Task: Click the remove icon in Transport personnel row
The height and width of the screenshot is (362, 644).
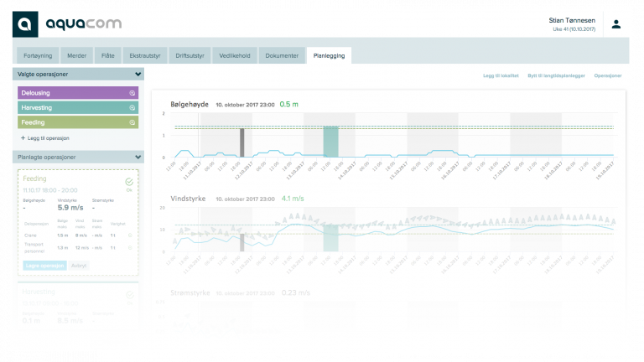Action: click(x=130, y=248)
